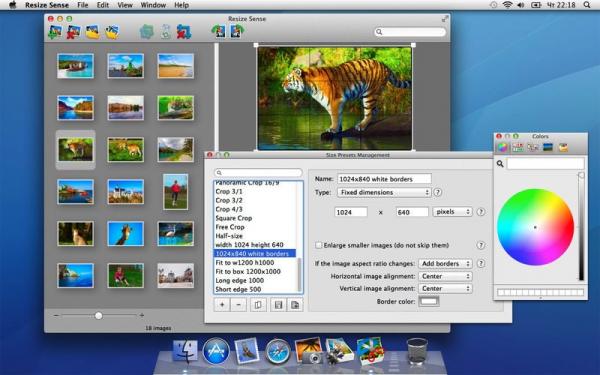Click the height field showing 640

coord(412,212)
